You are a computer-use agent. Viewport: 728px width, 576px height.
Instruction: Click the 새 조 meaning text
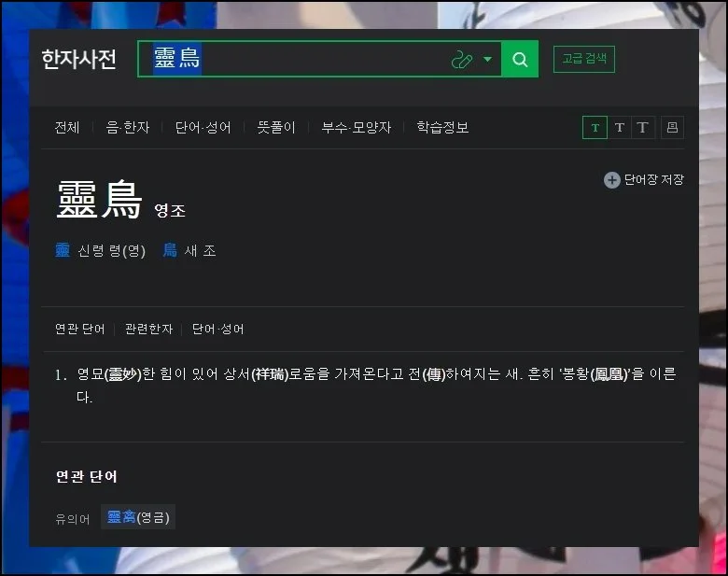(200, 251)
